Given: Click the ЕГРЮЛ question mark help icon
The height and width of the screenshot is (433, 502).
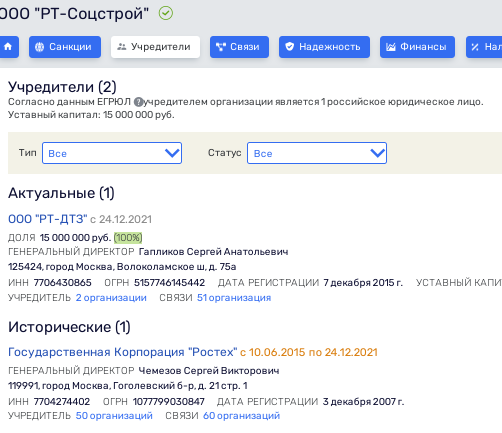Looking at the screenshot, I should 138,102.
